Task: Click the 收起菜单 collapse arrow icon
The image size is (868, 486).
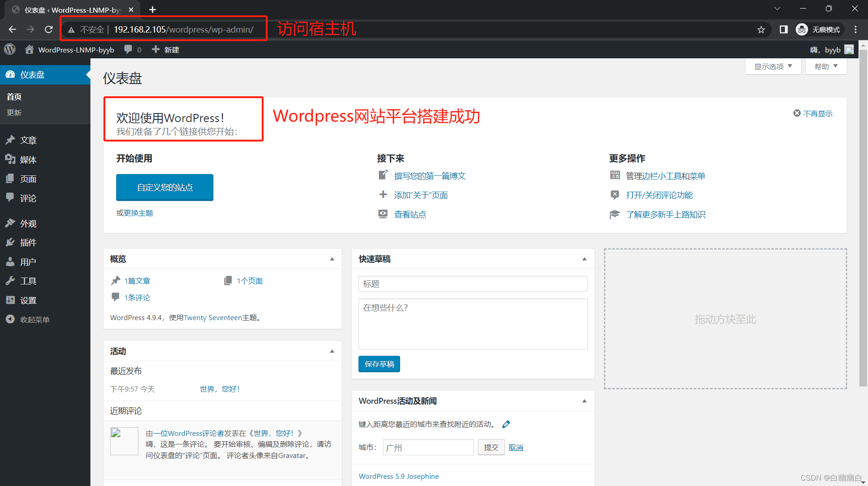Action: (10, 319)
